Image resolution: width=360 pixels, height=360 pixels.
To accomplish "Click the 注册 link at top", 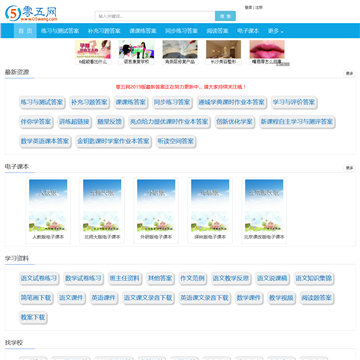I will pos(259,7).
